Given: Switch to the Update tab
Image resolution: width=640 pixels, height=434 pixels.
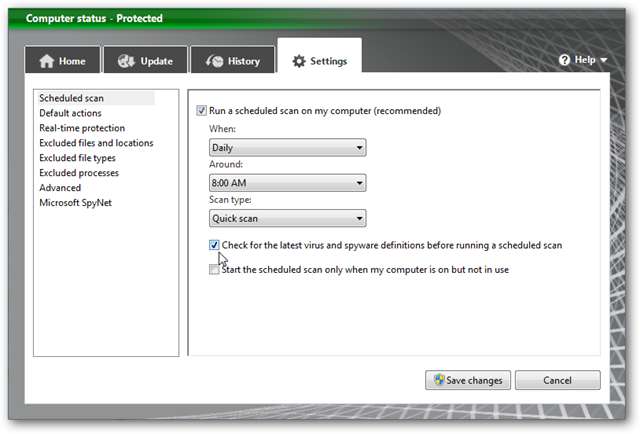Looking at the screenshot, I should (x=146, y=60).
